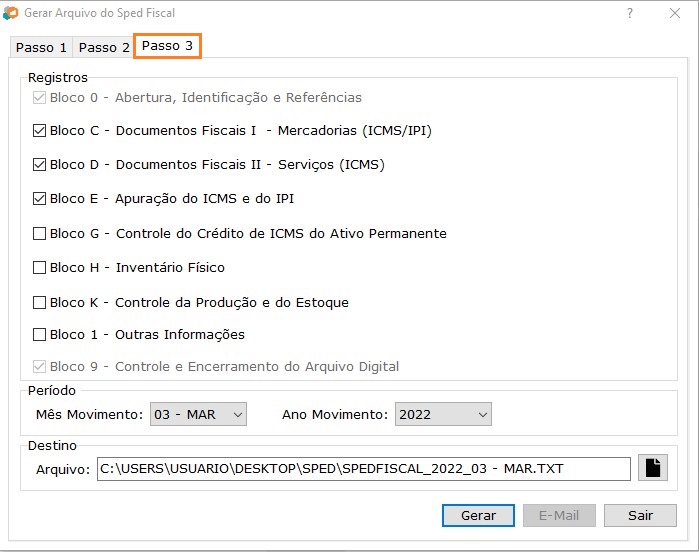Click the file browse icon next to Arquivo
The height and width of the screenshot is (552, 699).
pyautogui.click(x=653, y=468)
